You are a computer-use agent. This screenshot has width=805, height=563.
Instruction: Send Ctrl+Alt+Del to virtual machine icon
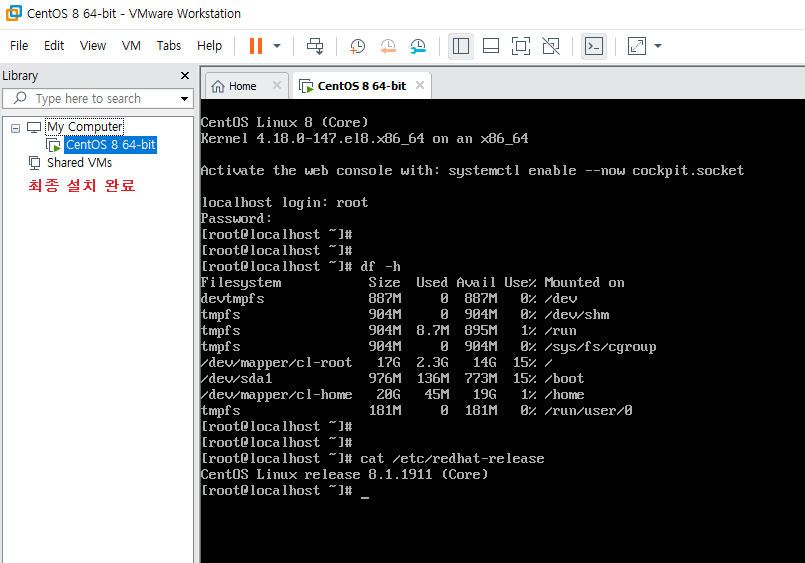(x=315, y=46)
